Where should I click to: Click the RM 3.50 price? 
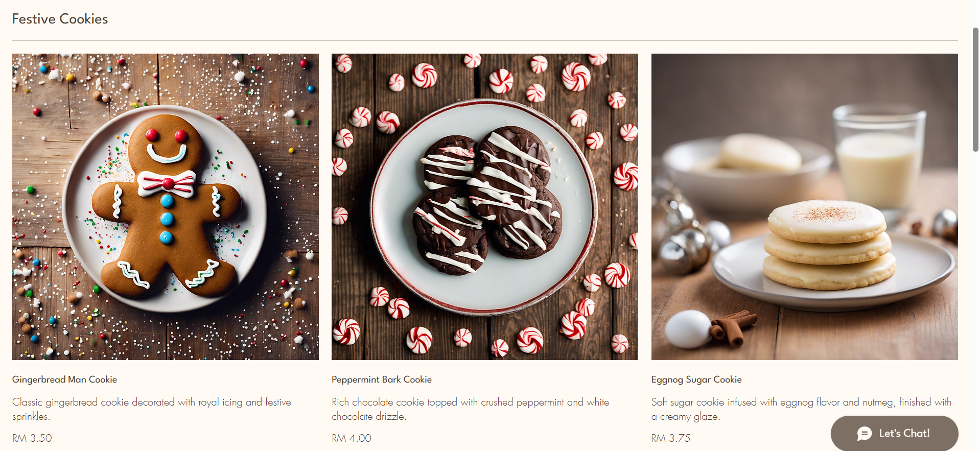pyautogui.click(x=32, y=438)
